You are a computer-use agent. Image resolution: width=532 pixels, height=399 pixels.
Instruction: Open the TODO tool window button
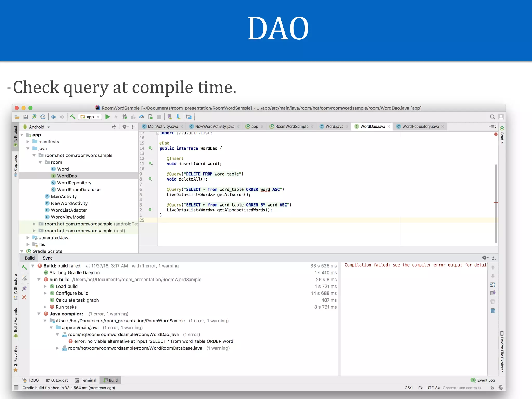click(31, 380)
